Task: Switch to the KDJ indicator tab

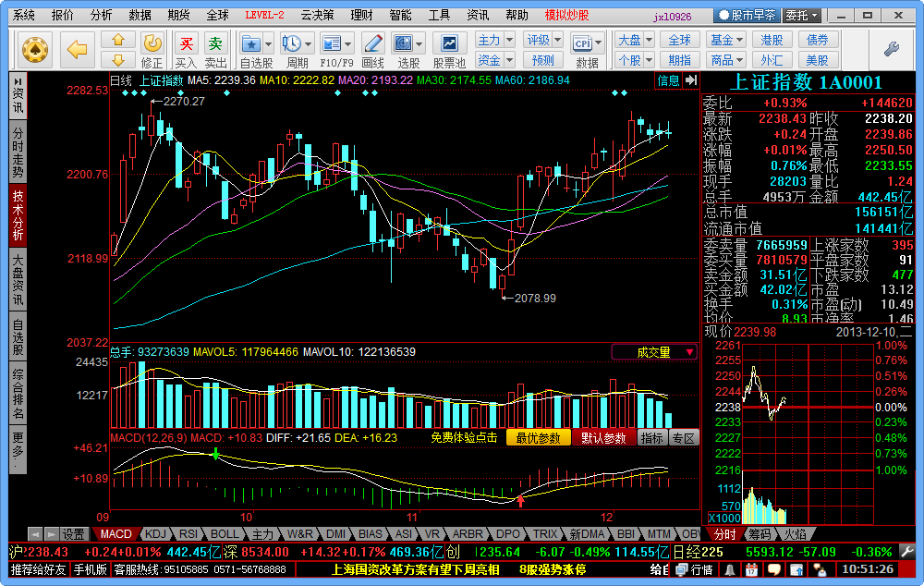Action: [x=155, y=534]
